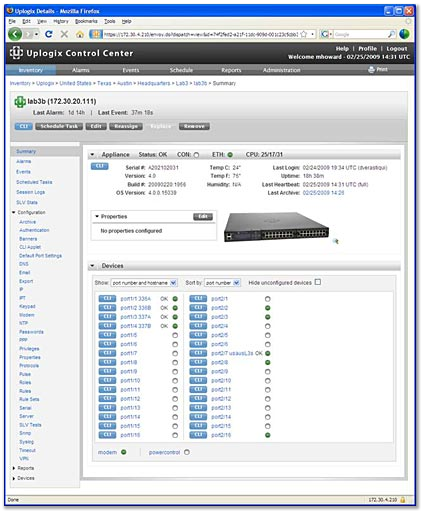Click the CON status indicator
The height and width of the screenshot is (515, 425).
coord(196,155)
